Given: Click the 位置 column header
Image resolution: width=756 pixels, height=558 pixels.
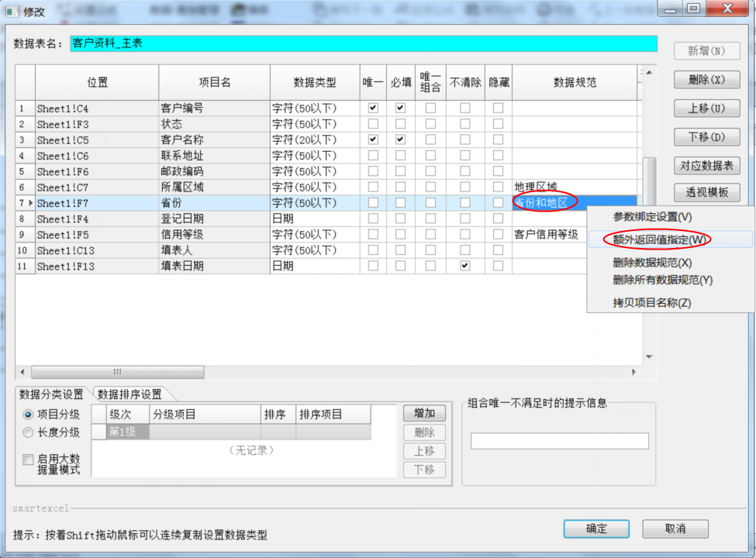Looking at the screenshot, I should pos(97,82).
